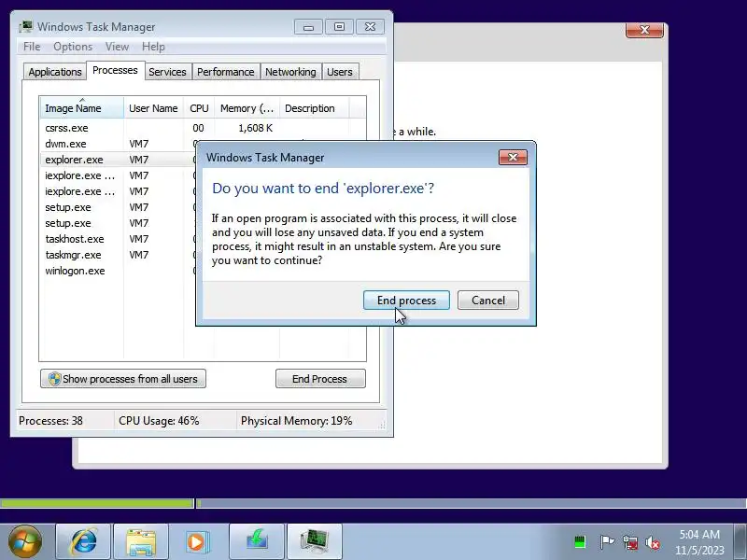
Task: Sort by Memory column header
Action: (247, 108)
